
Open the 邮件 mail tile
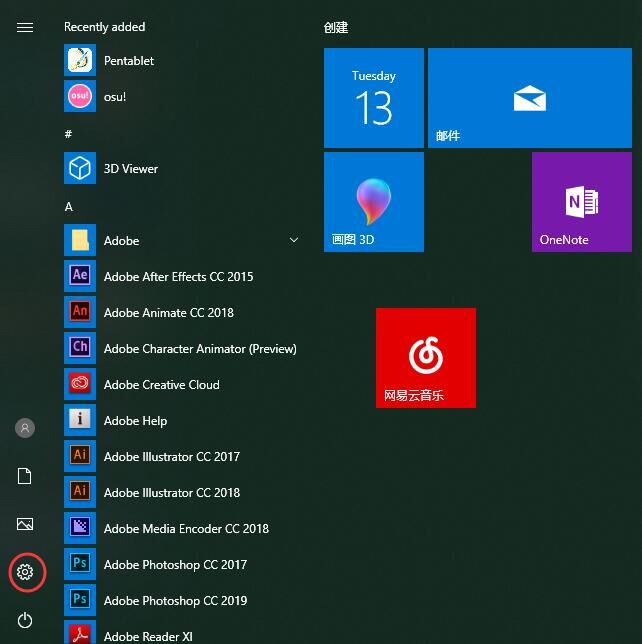[x=530, y=98]
